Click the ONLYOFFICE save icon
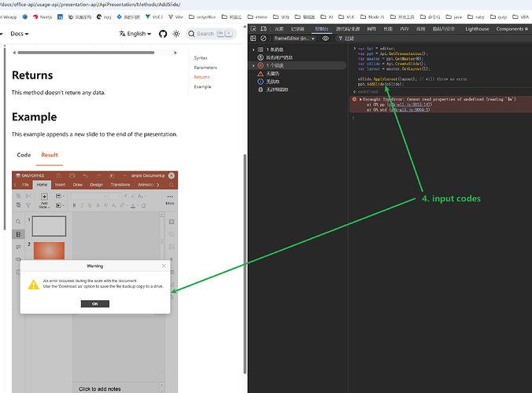The height and width of the screenshot is (393, 532). 59,175
